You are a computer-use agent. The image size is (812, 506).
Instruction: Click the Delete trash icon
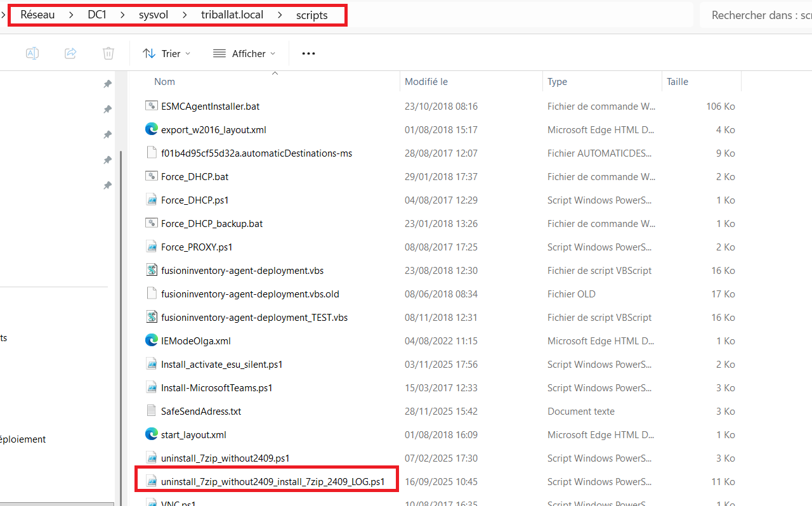pyautogui.click(x=108, y=54)
